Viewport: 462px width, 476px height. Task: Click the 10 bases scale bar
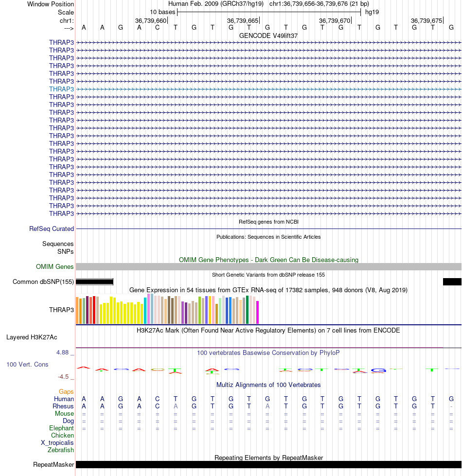pyautogui.click(x=269, y=12)
